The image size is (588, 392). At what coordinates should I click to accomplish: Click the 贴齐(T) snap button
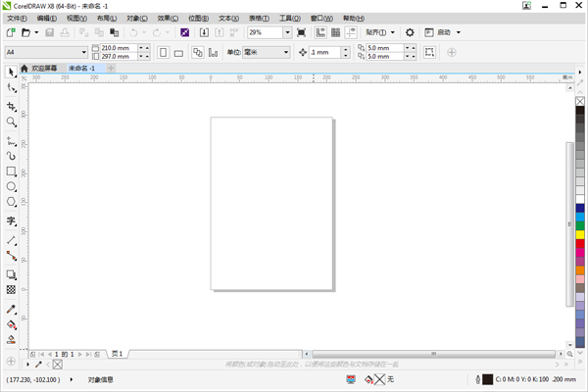click(380, 32)
